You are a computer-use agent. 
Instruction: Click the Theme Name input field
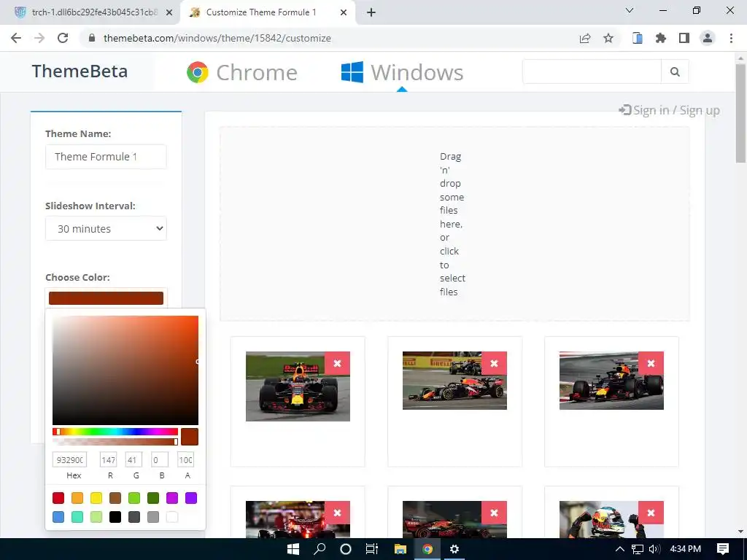[x=106, y=157]
